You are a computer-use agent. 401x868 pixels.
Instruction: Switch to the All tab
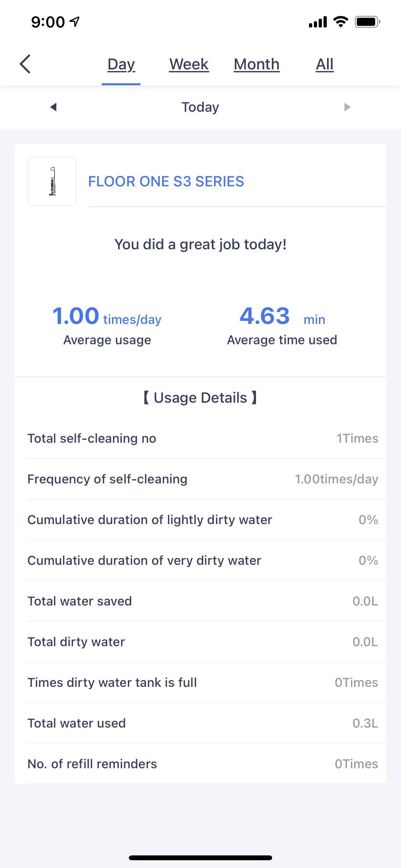coord(324,64)
